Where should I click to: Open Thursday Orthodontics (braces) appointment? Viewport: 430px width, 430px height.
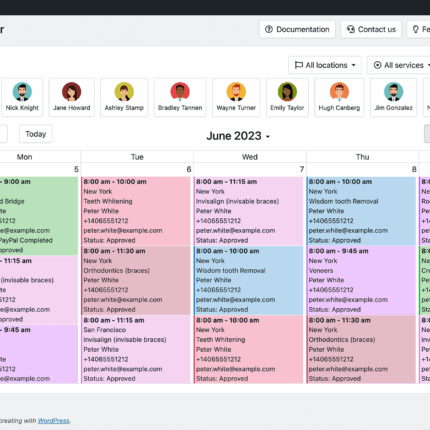(361, 349)
